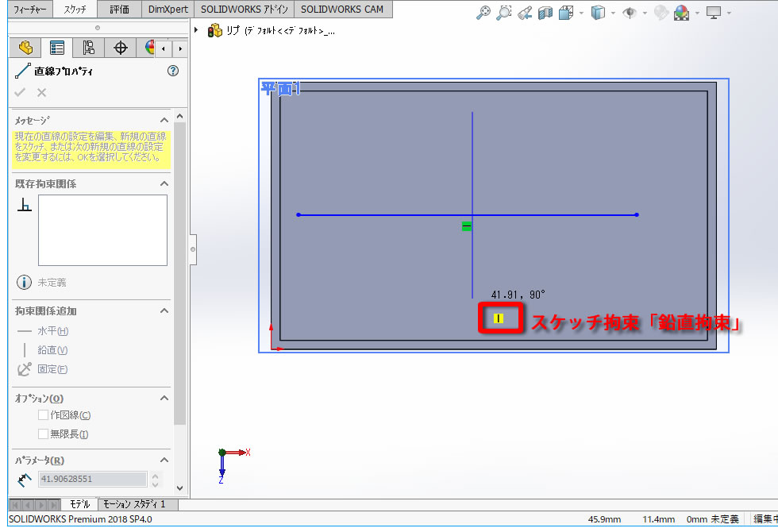Open the View Orientation dropdown arrow
The width and height of the screenshot is (778, 532).
pyautogui.click(x=581, y=13)
